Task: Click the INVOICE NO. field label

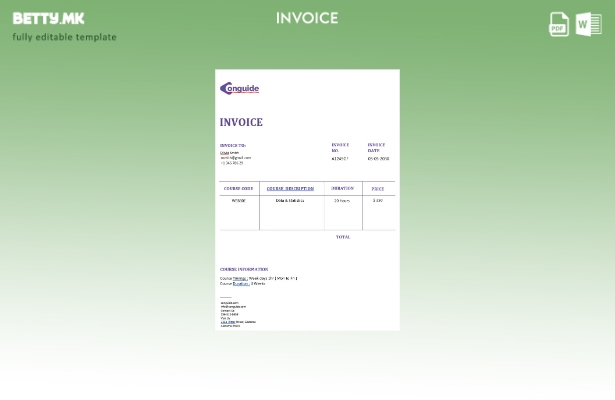Action: click(x=340, y=147)
